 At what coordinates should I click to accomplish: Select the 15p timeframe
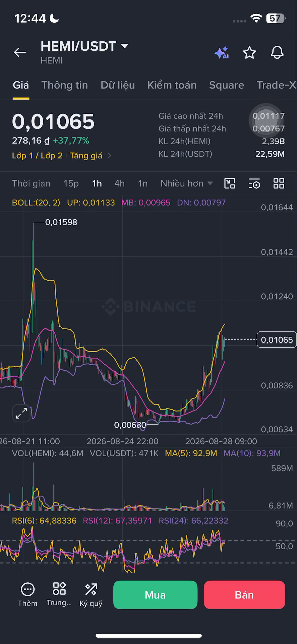pos(71,183)
